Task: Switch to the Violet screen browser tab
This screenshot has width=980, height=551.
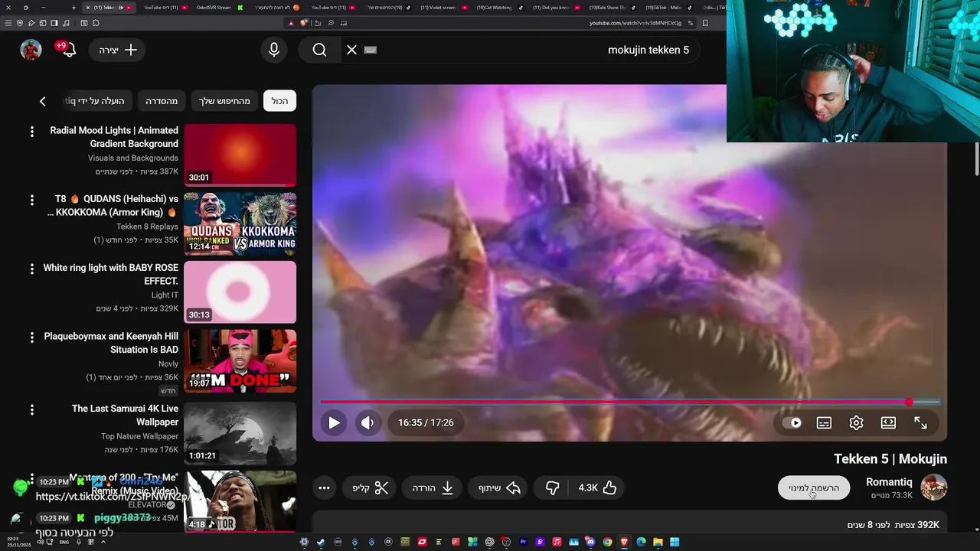Action: tap(439, 8)
